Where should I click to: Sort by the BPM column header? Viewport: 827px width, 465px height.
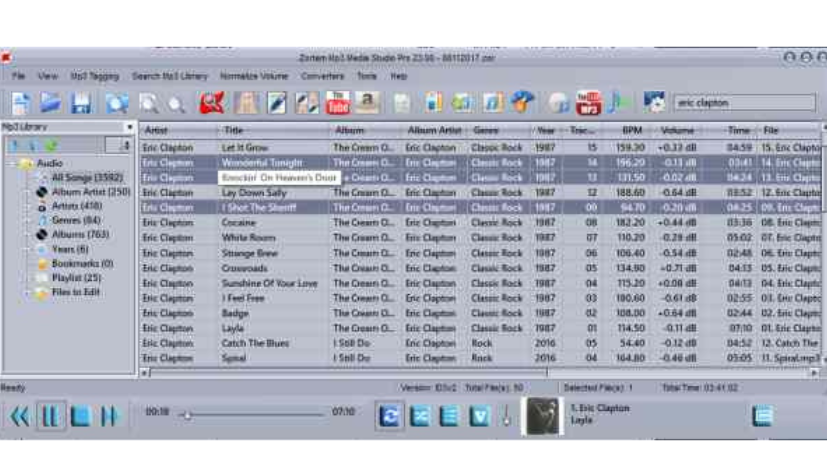[630, 131]
